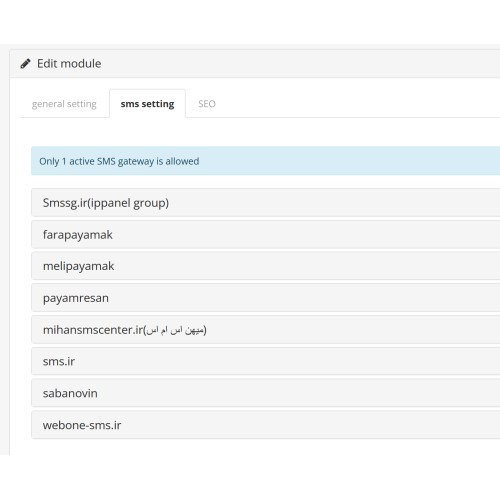Click the Edit module heading
This screenshot has height=500, width=500.
click(69, 63)
